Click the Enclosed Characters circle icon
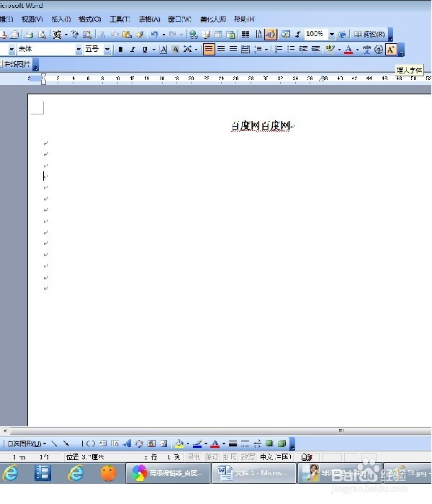Screen dimensions: 432x504 379,50
